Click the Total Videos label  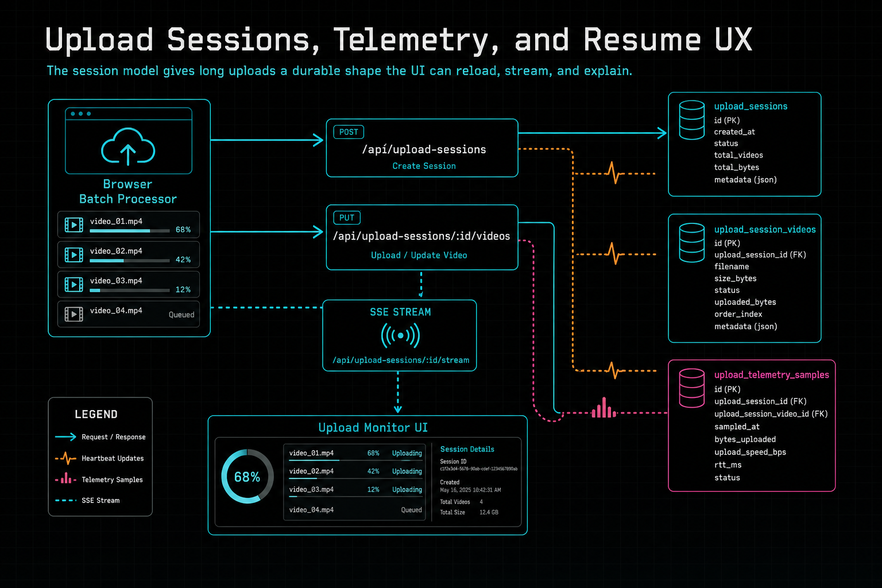coord(455,502)
